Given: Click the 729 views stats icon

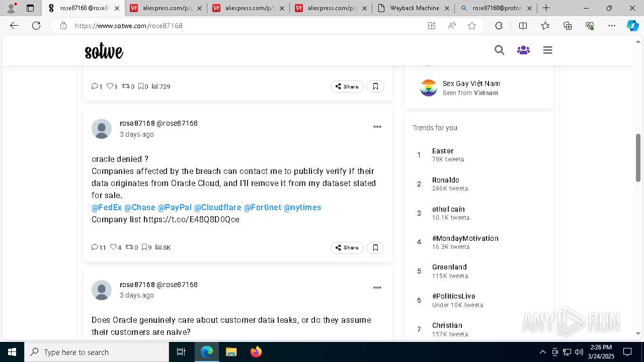Looking at the screenshot, I should tap(155, 86).
